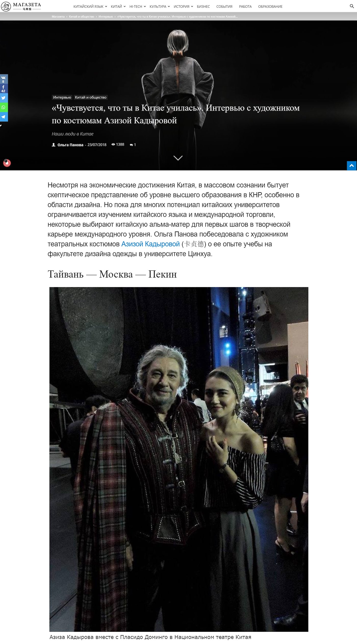The image size is (357, 644).
Task: Click the back-to-top arrow button
Action: [352, 166]
